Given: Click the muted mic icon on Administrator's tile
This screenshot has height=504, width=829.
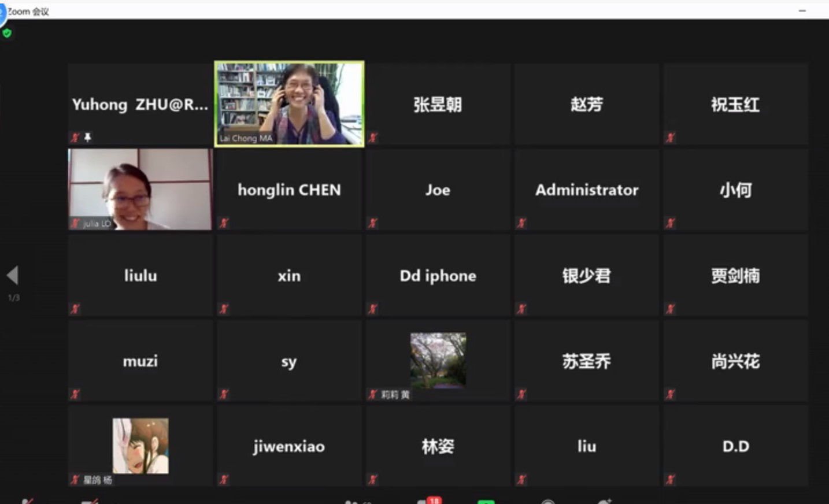Looking at the screenshot, I should pos(521,223).
